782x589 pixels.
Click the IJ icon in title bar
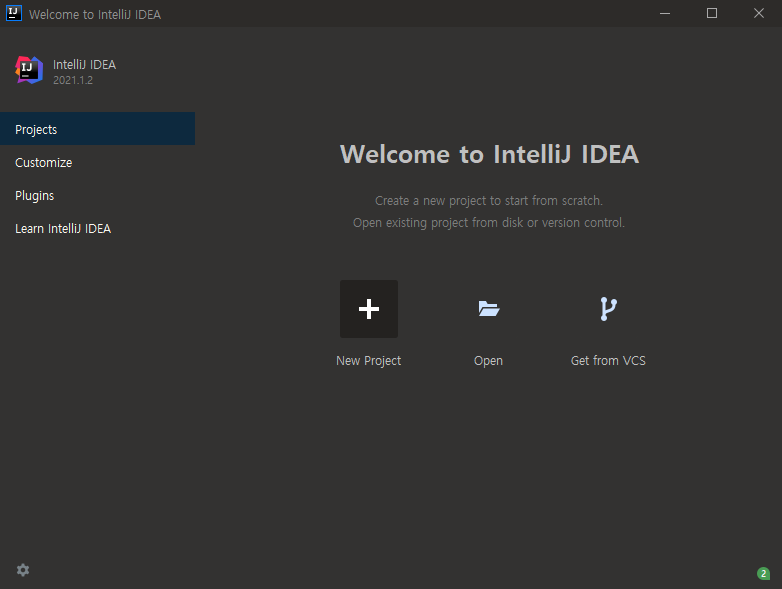click(x=13, y=13)
